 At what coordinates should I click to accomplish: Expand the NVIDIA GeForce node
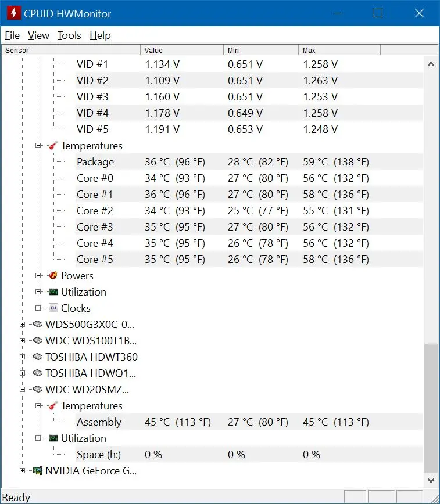(x=22, y=470)
